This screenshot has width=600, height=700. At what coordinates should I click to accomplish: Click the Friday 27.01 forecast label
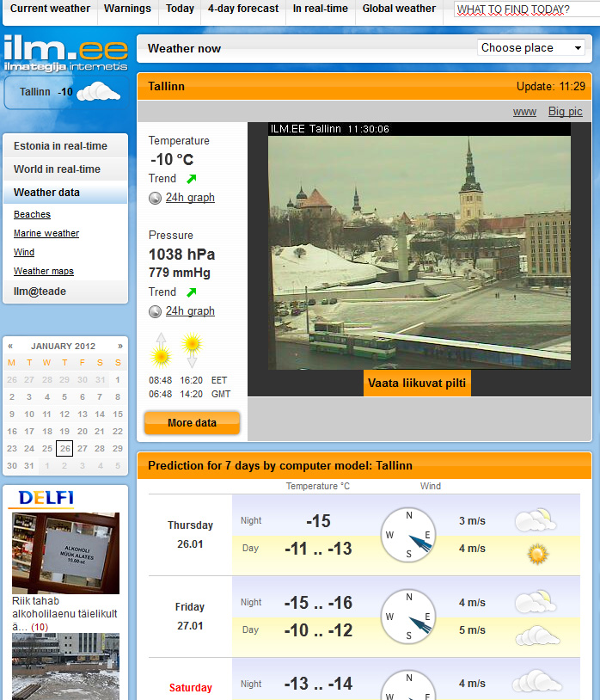tap(190, 616)
